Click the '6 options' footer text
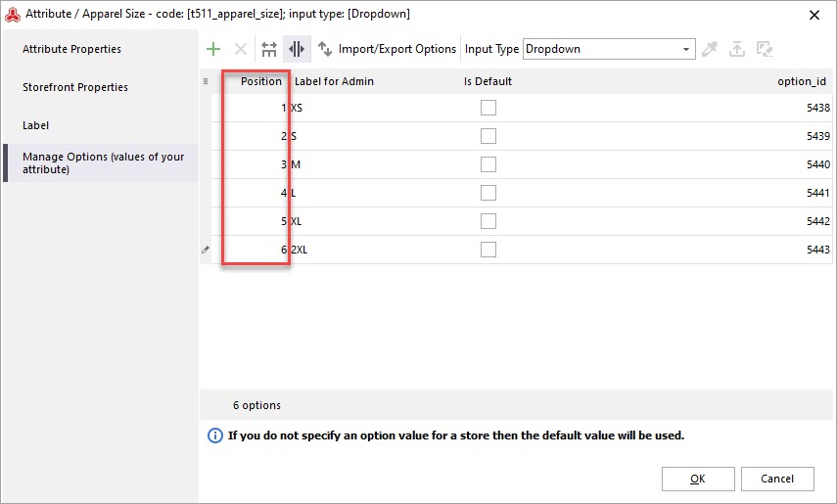The image size is (837, 504). (256, 405)
